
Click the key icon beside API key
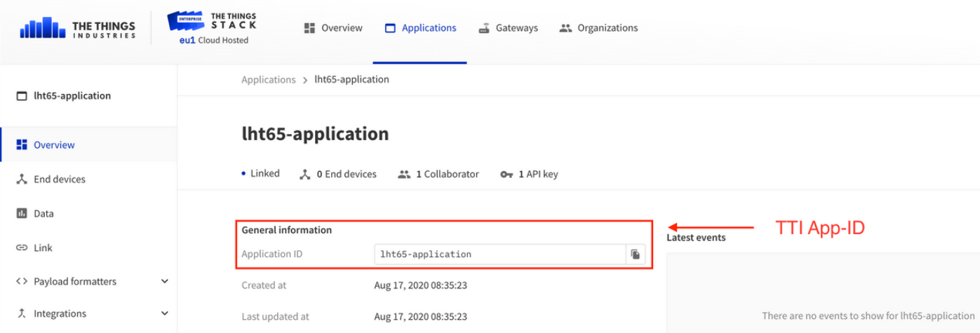coord(507,175)
